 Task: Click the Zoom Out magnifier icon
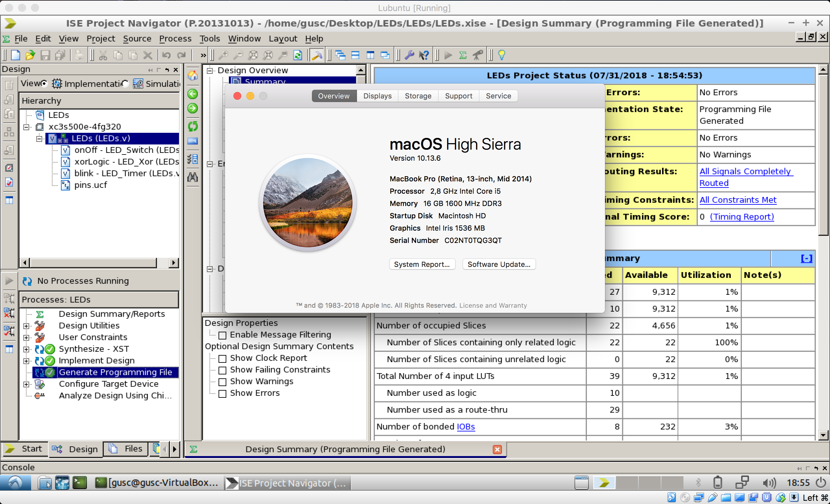pos(238,55)
